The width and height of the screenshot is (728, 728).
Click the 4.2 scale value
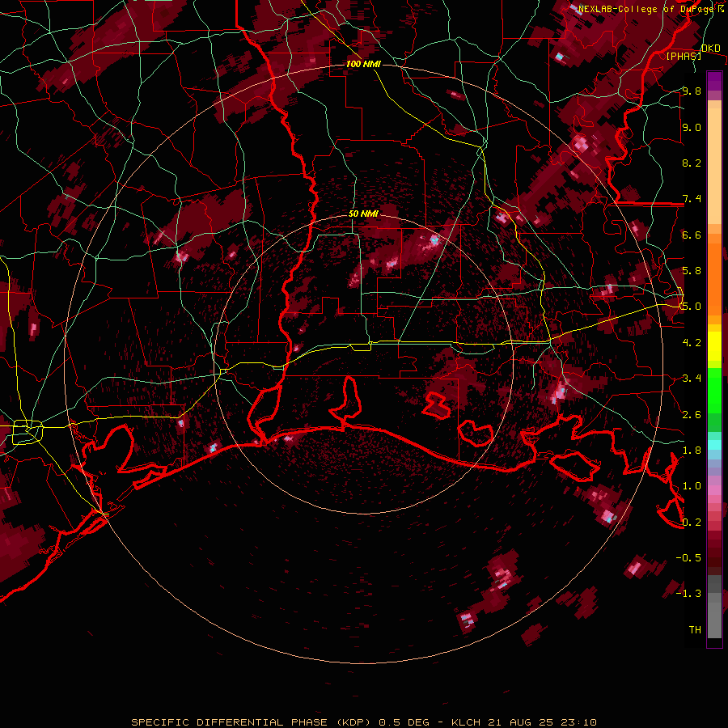[x=692, y=342]
